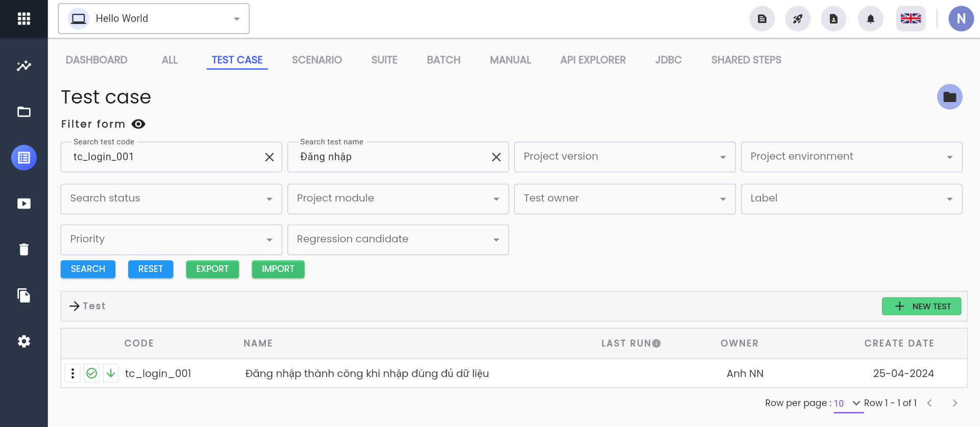Click the Last Run info icon

pyautogui.click(x=657, y=343)
